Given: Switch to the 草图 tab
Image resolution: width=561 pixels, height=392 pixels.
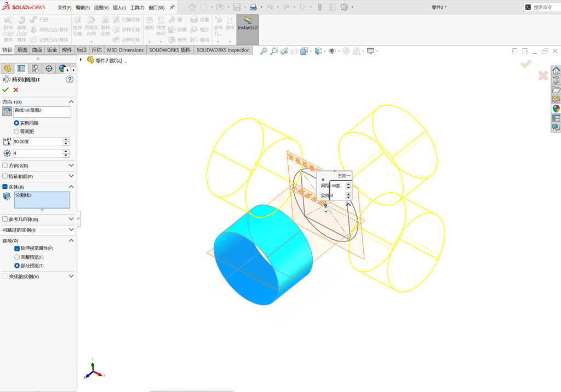Looking at the screenshot, I should coord(22,50).
